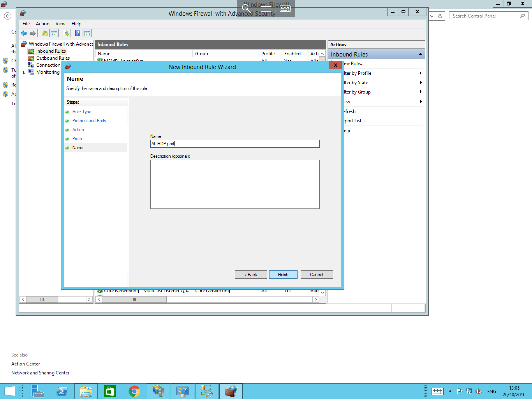Open Action Center link
The height and width of the screenshot is (399, 532).
tap(26, 364)
